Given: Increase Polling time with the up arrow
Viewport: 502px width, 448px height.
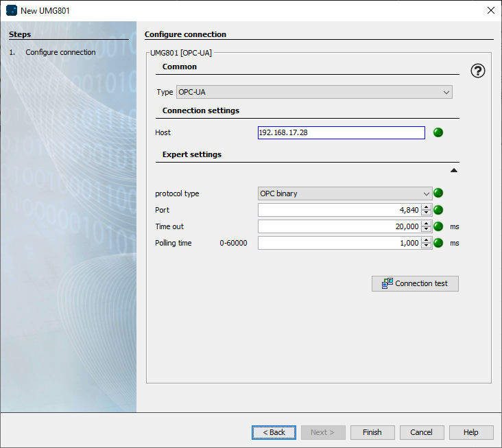Looking at the screenshot, I should (x=426, y=240).
